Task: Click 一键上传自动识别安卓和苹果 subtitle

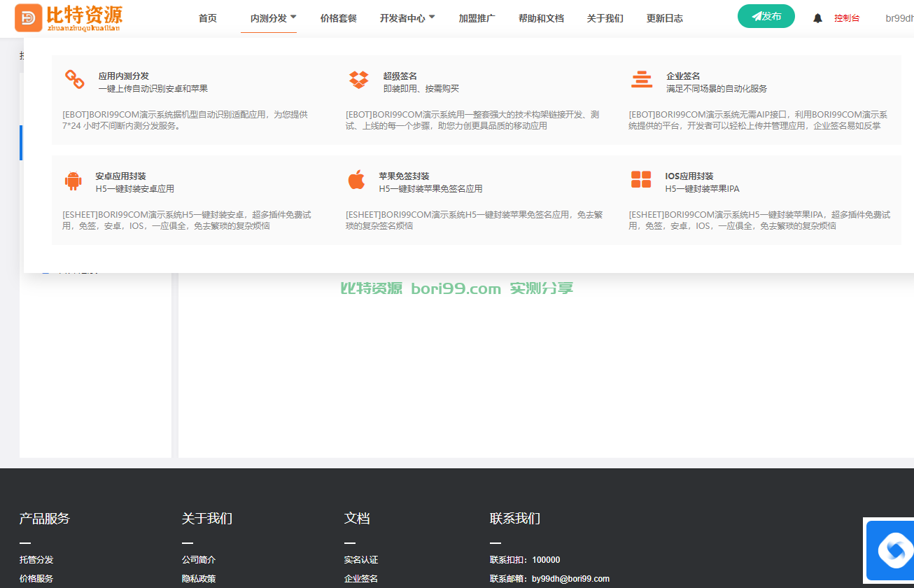Action: click(153, 89)
